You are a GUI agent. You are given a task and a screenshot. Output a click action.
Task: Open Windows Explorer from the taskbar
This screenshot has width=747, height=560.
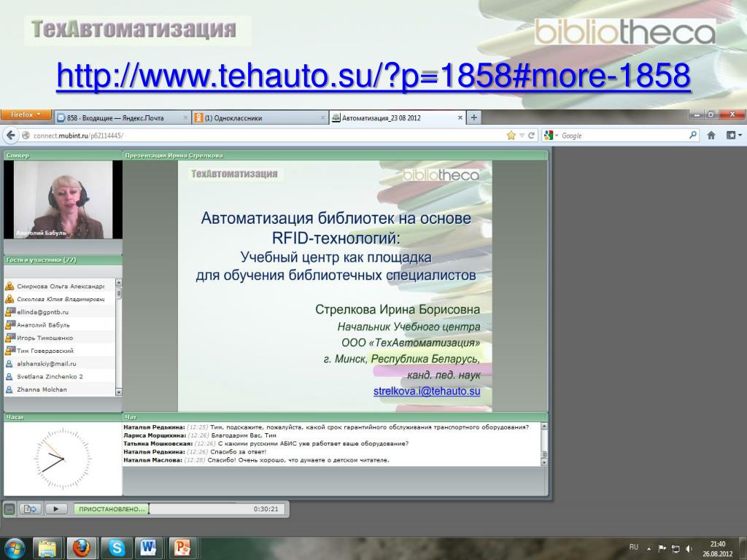click(47, 548)
